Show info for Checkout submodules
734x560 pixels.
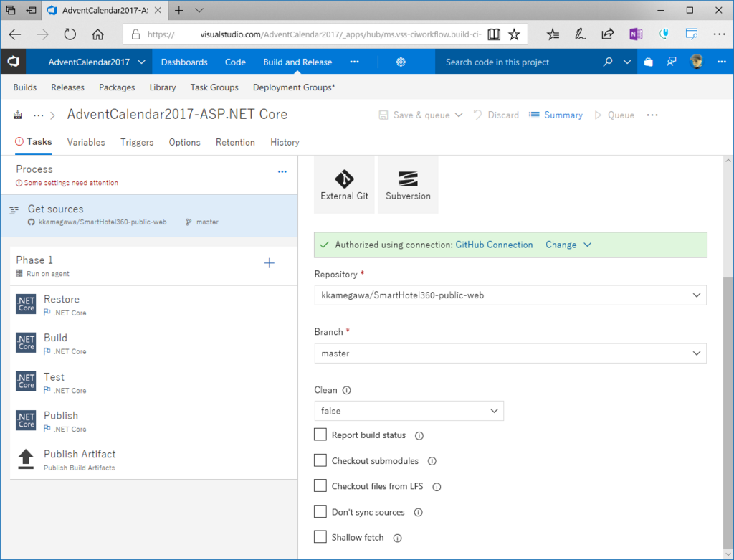coord(432,461)
